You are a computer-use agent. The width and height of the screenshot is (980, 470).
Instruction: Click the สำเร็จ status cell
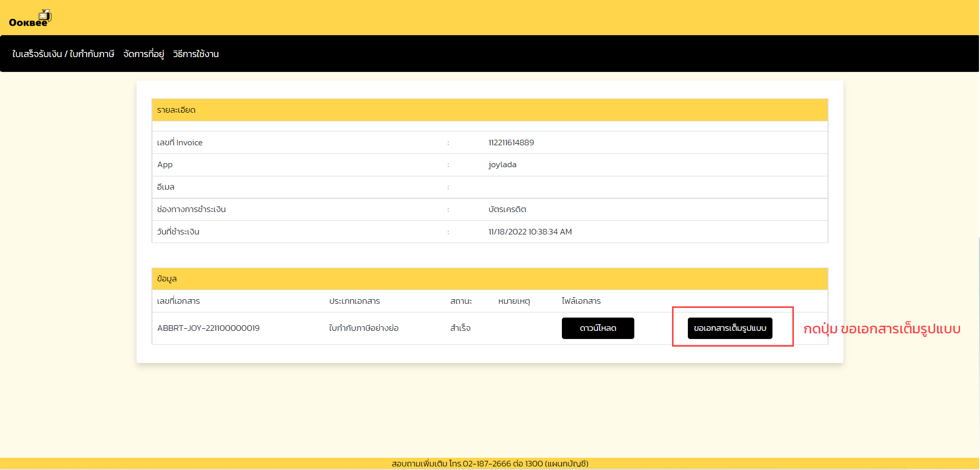[x=460, y=328]
